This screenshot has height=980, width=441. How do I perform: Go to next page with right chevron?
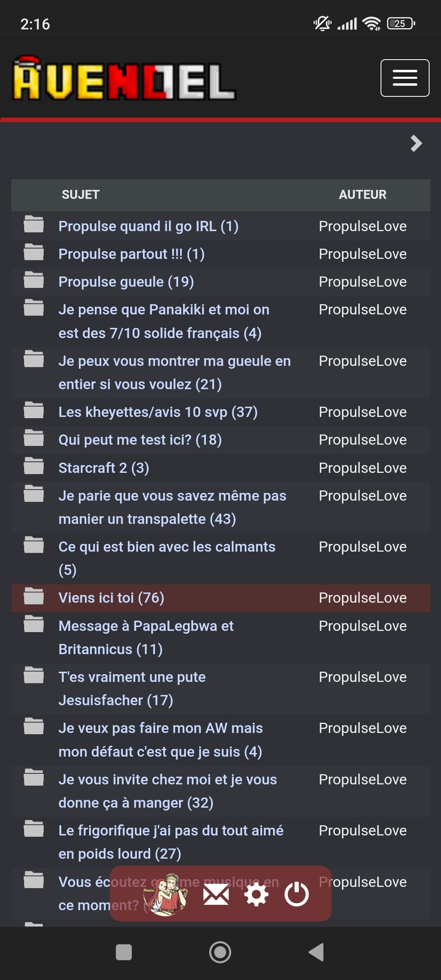click(416, 143)
